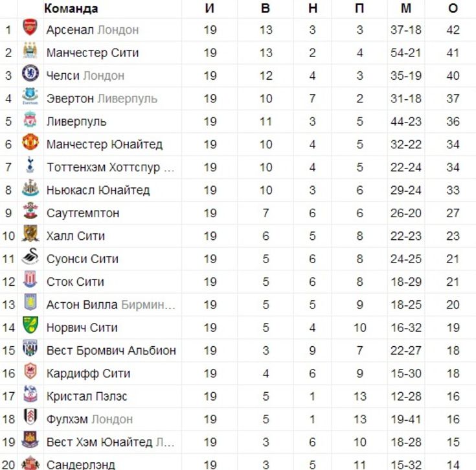Click the Кардифф Сити team name
The image size is (476, 470).
pyautogui.click(x=88, y=373)
